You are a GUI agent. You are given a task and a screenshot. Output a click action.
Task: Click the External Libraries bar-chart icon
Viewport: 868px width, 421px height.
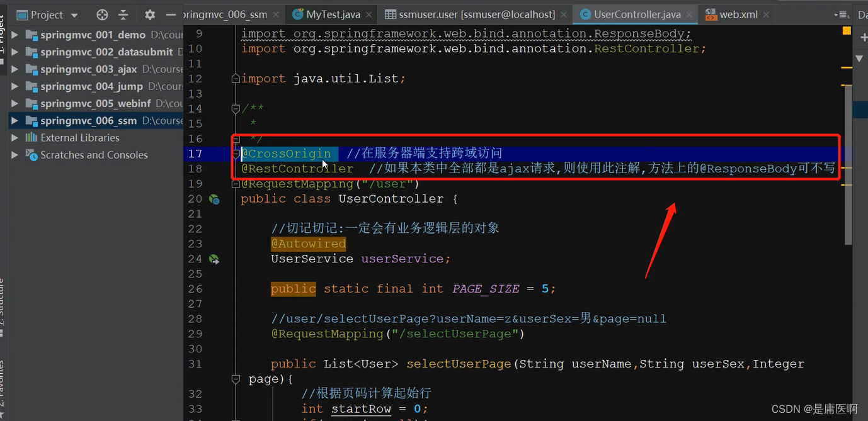click(x=31, y=137)
